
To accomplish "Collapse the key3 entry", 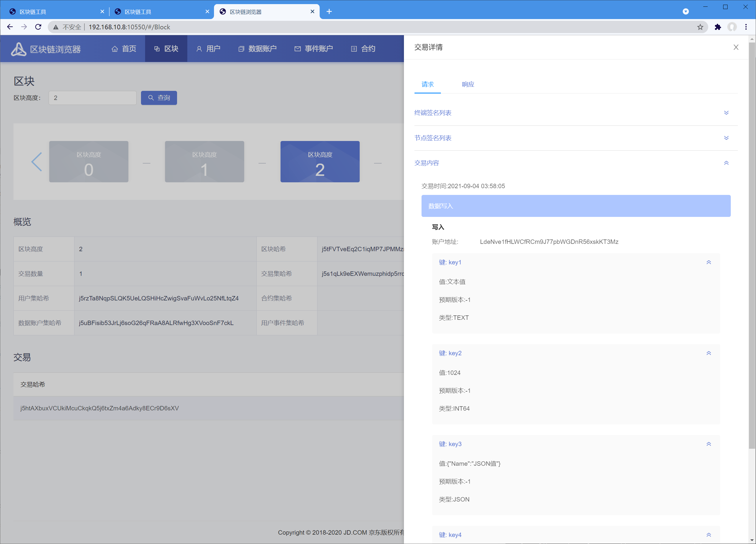I will [x=709, y=444].
